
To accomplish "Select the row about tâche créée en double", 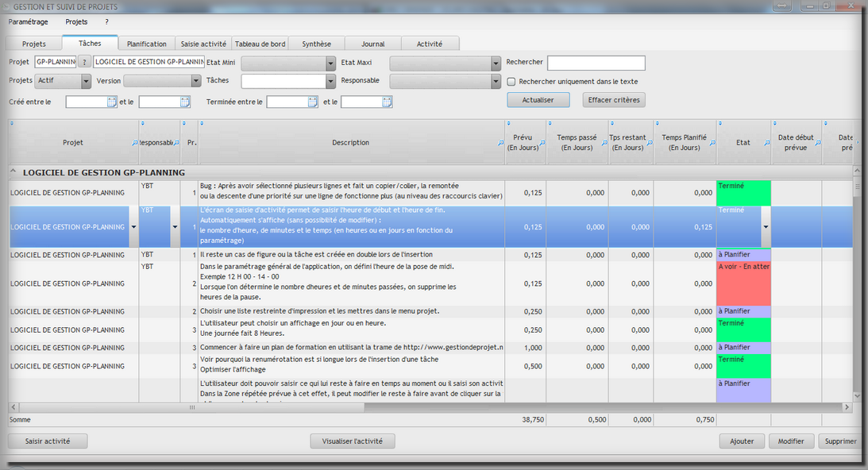I will (x=430, y=255).
